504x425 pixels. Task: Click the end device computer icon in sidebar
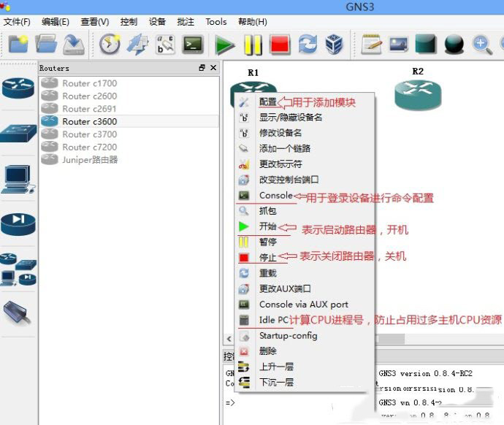18,178
